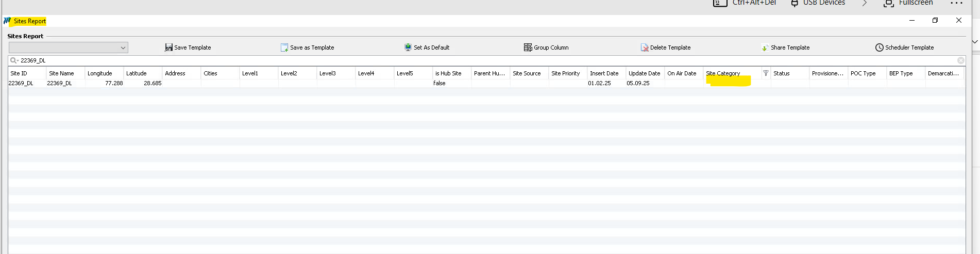Clear the search field with the X icon
This screenshot has height=254, width=980.
point(960,60)
